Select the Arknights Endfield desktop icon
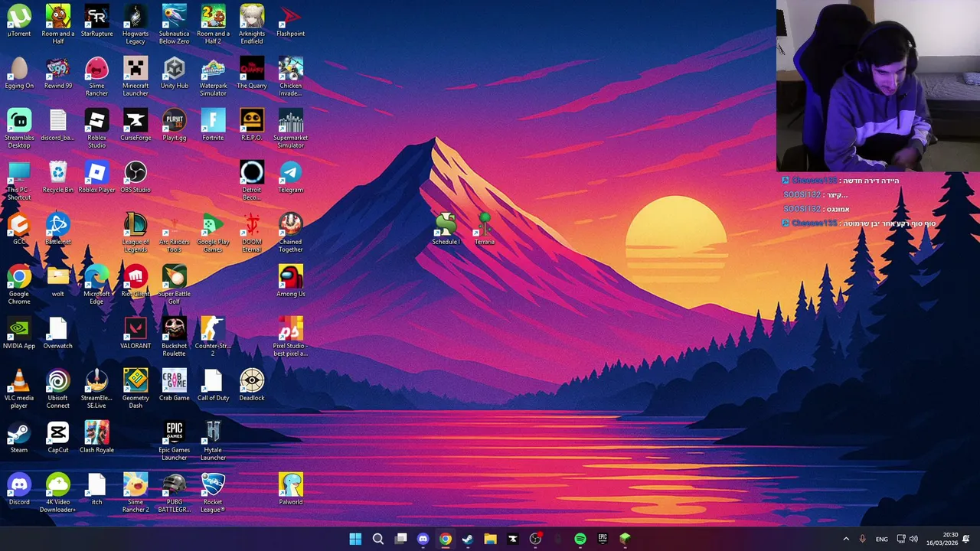The height and width of the screenshot is (551, 980). [x=252, y=24]
